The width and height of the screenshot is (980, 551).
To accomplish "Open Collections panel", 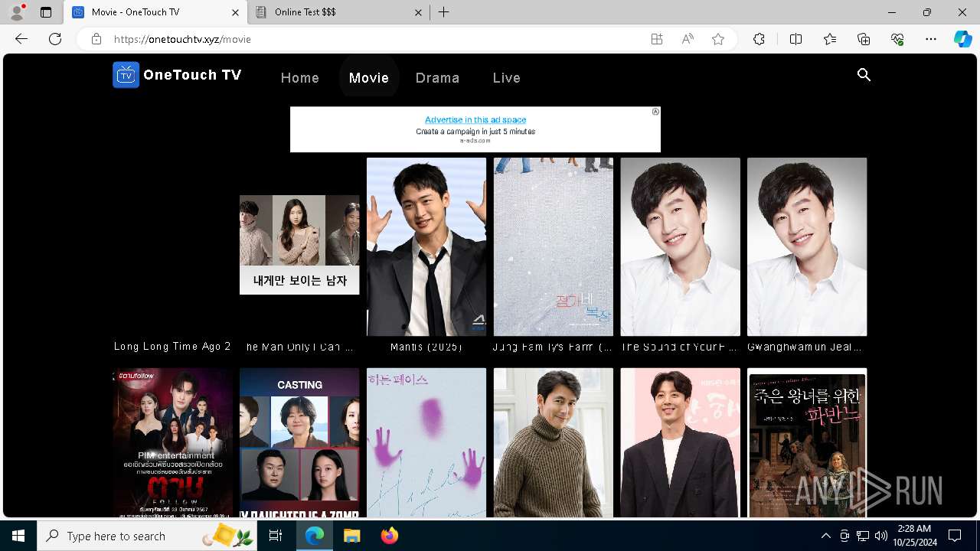I will pos(864,39).
